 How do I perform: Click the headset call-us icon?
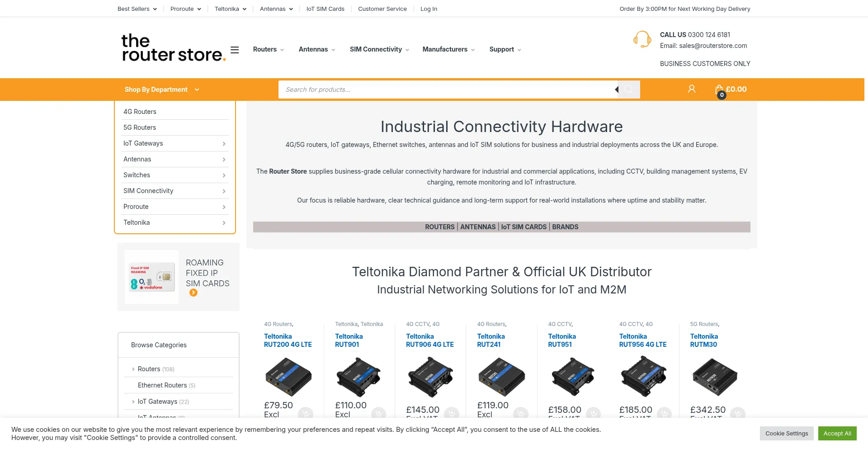pos(642,39)
